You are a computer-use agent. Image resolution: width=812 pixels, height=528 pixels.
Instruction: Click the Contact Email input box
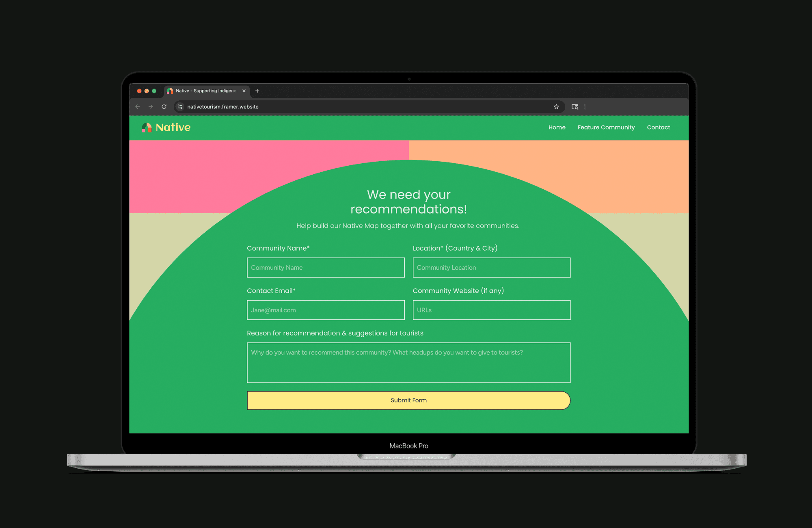[326, 310]
